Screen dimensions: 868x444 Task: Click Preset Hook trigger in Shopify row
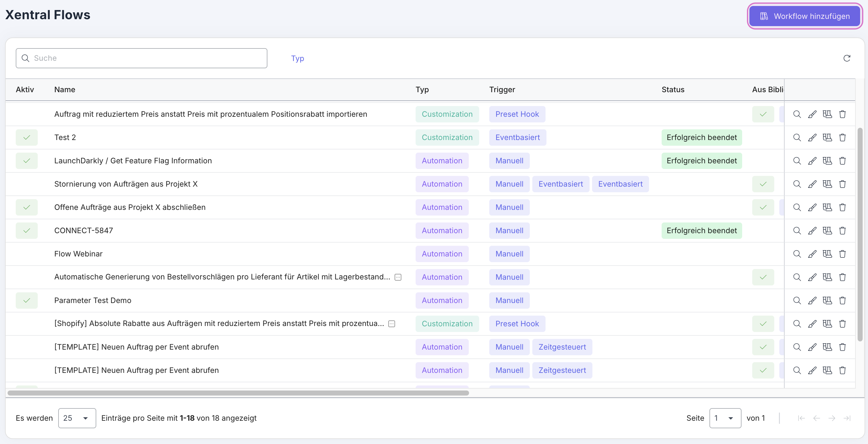pyautogui.click(x=517, y=324)
